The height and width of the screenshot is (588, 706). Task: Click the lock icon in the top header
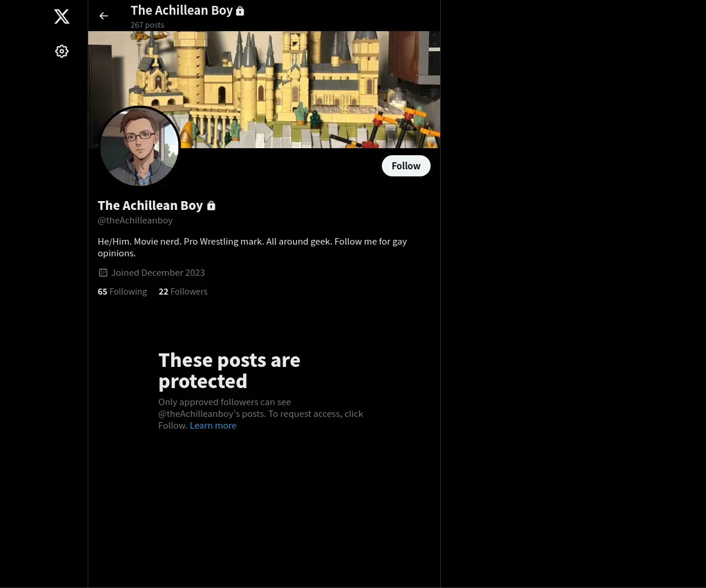point(240,11)
